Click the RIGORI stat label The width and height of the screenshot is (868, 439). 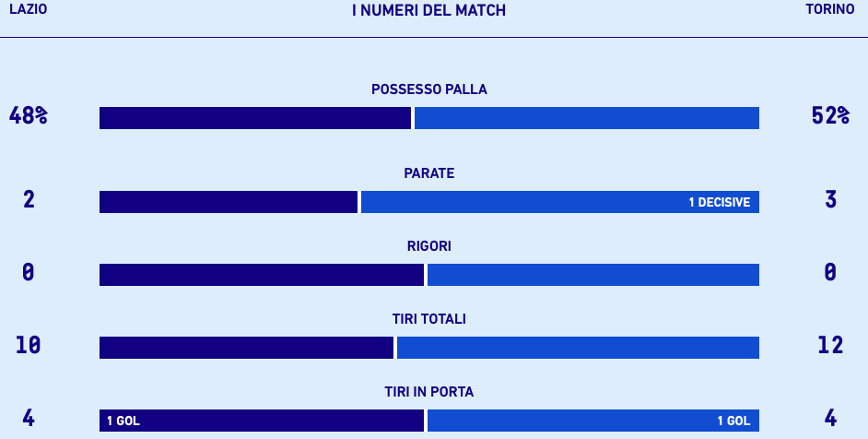pos(428,246)
